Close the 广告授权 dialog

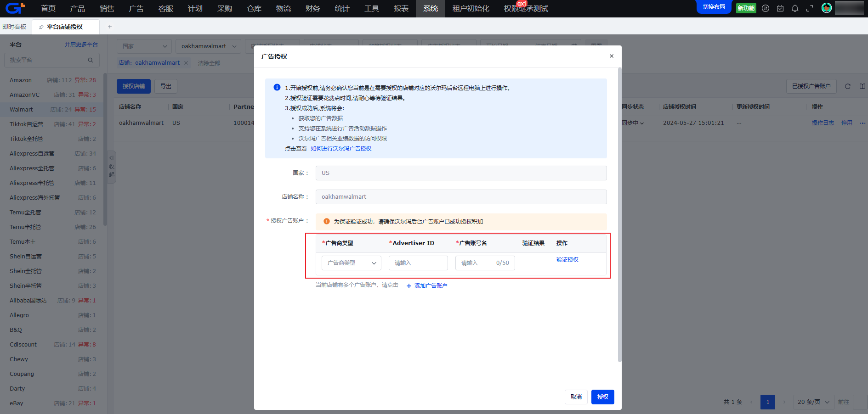point(612,56)
